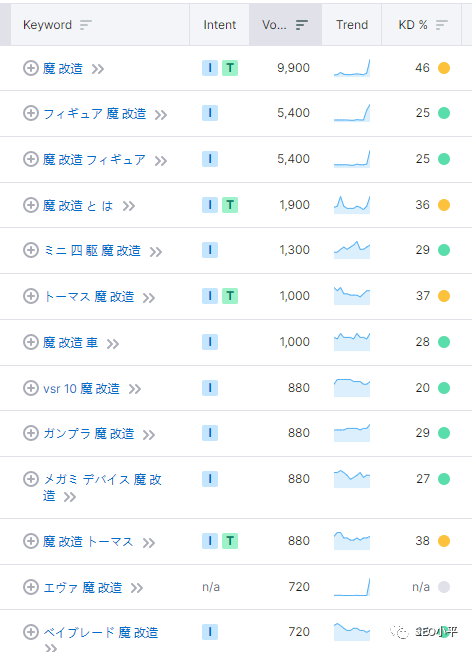Sort by Keyword column filter icon
The image size is (472, 652).
pos(86,25)
